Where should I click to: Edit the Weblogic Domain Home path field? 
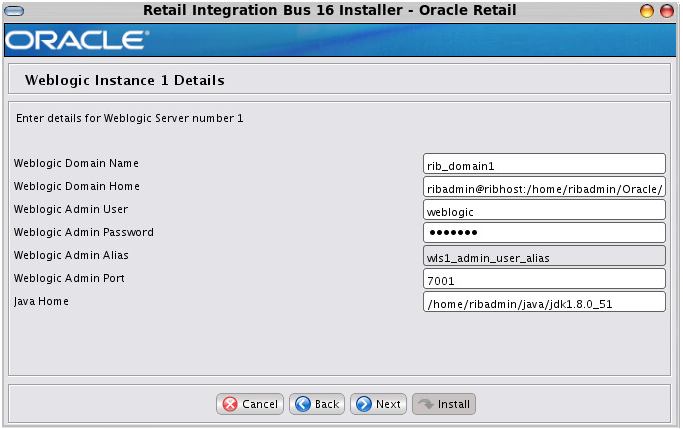544,187
